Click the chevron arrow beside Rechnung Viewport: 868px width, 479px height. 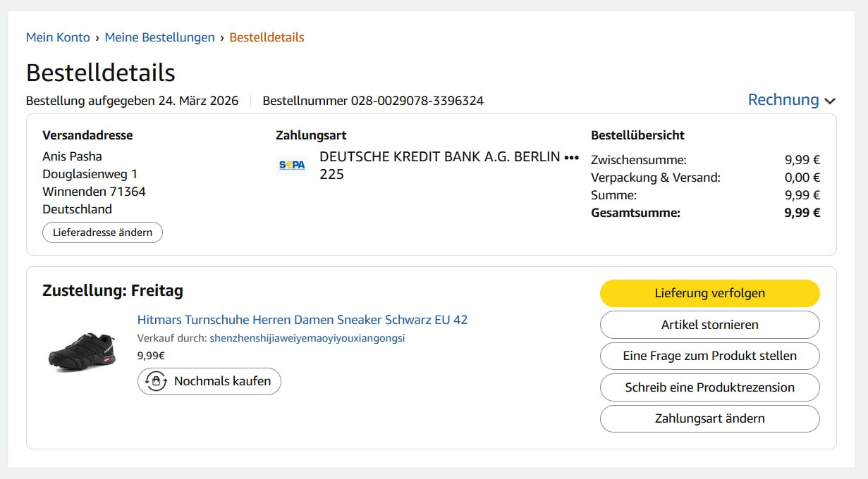[x=830, y=101]
